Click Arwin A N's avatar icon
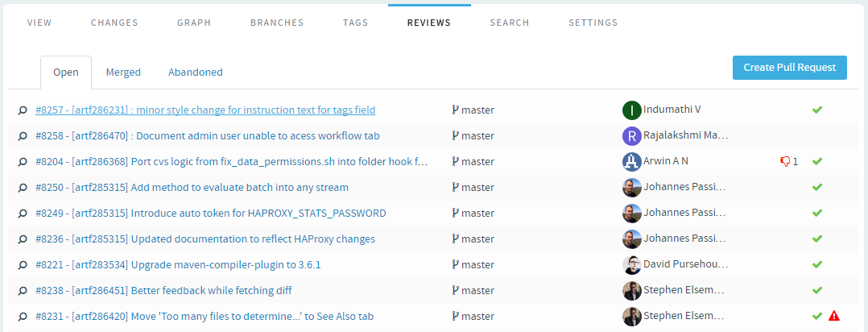868x332 pixels. coord(631,162)
